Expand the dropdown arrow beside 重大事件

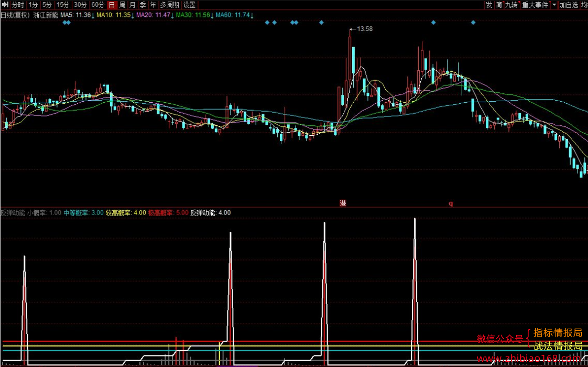pos(554,5)
